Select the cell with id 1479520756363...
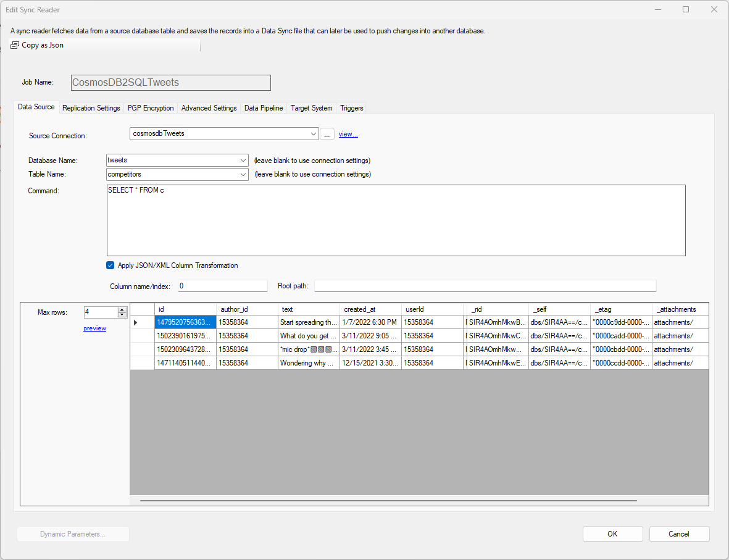 (186, 322)
